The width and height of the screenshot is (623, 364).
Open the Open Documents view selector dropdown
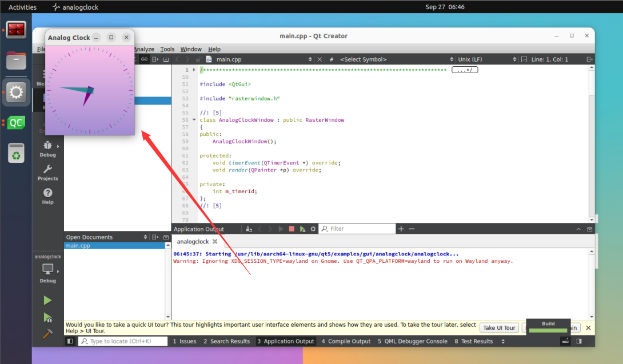pyautogui.click(x=145, y=237)
